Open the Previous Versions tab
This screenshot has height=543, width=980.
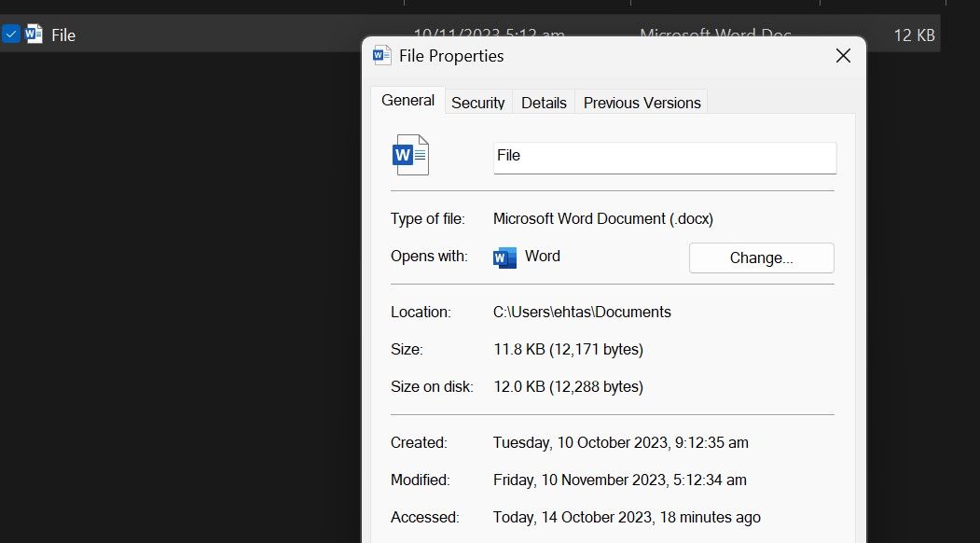(642, 103)
